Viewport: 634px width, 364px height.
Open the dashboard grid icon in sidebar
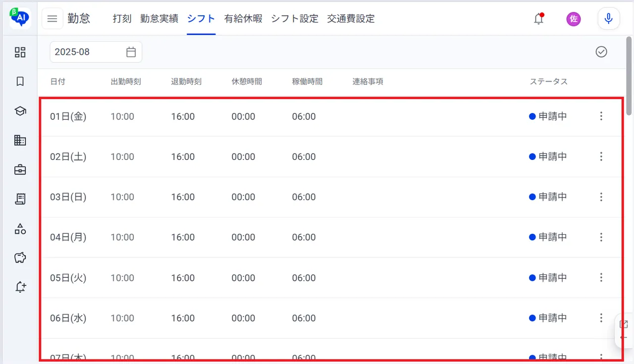tap(20, 52)
